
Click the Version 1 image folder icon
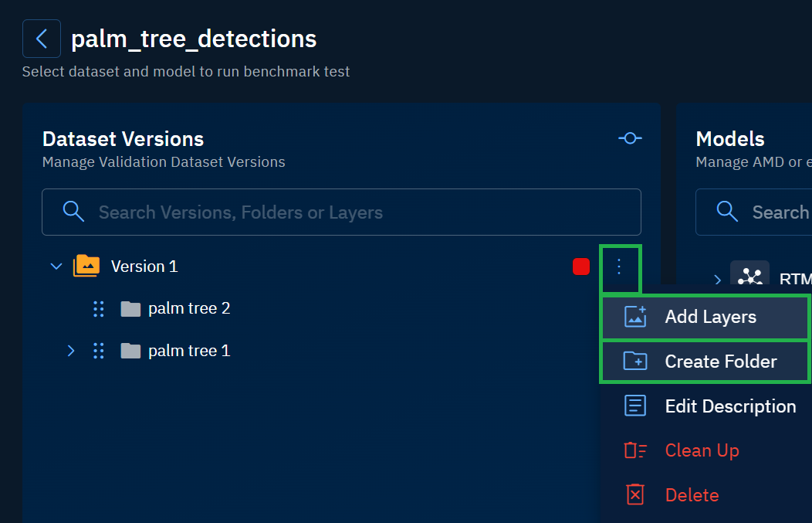[86, 267]
